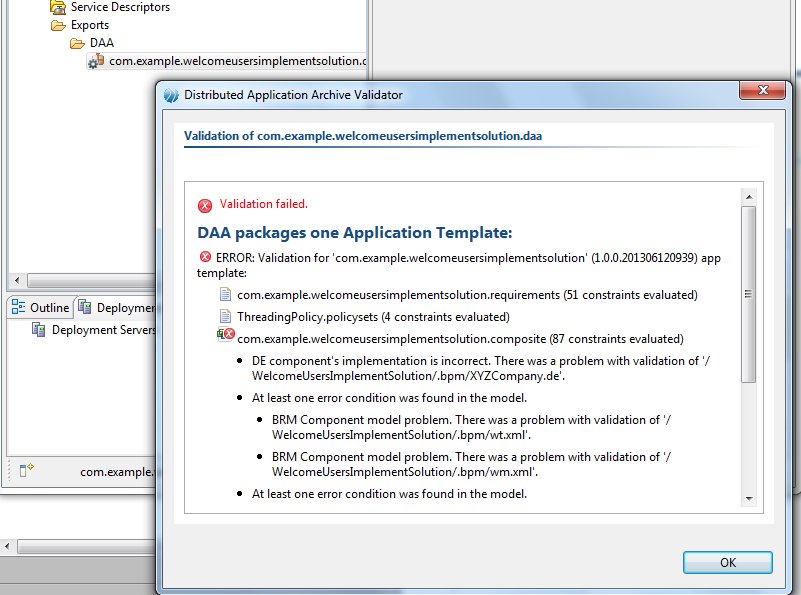
Task: Select Deployment Servers tree item
Action: (x=104, y=330)
